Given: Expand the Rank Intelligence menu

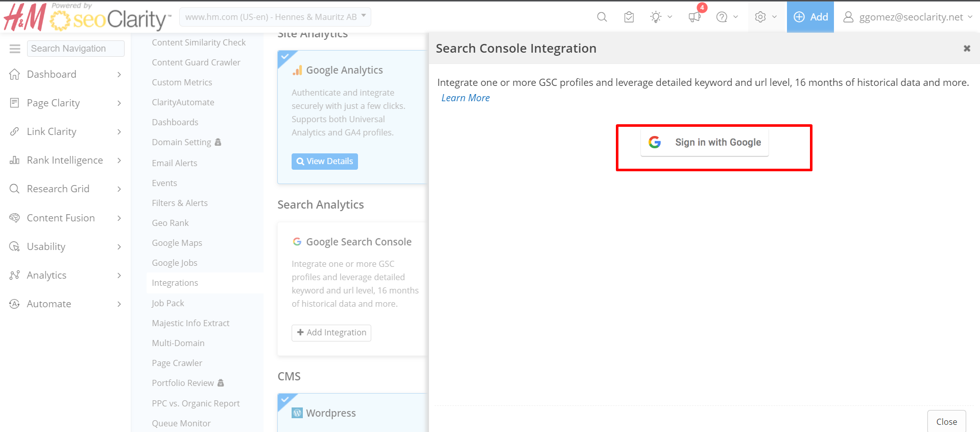Looking at the screenshot, I should coord(65,161).
